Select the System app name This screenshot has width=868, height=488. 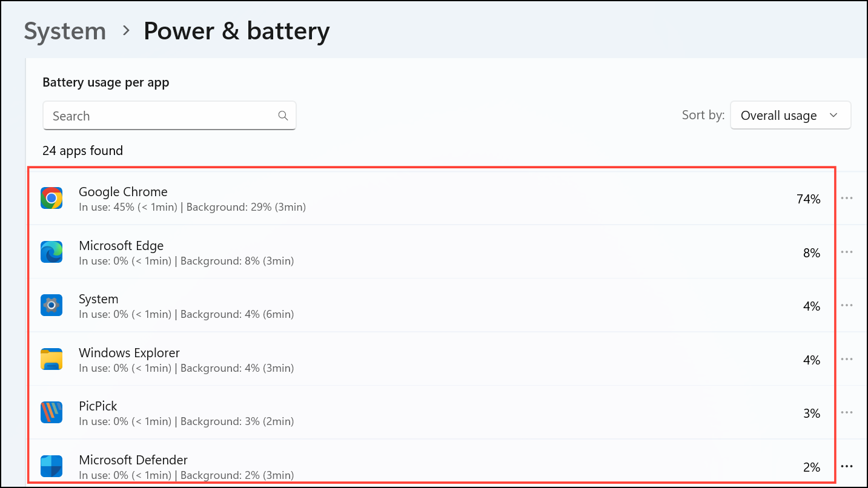(99, 299)
